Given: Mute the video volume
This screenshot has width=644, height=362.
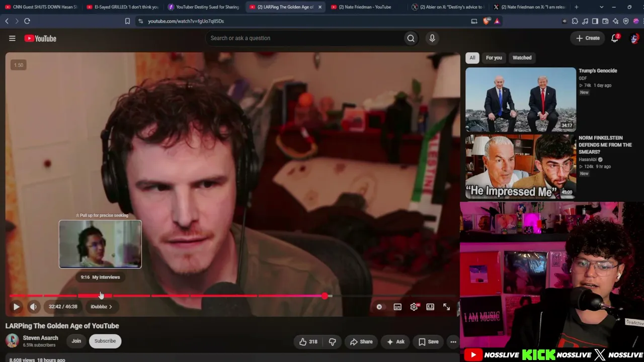Looking at the screenshot, I should pos(33,307).
